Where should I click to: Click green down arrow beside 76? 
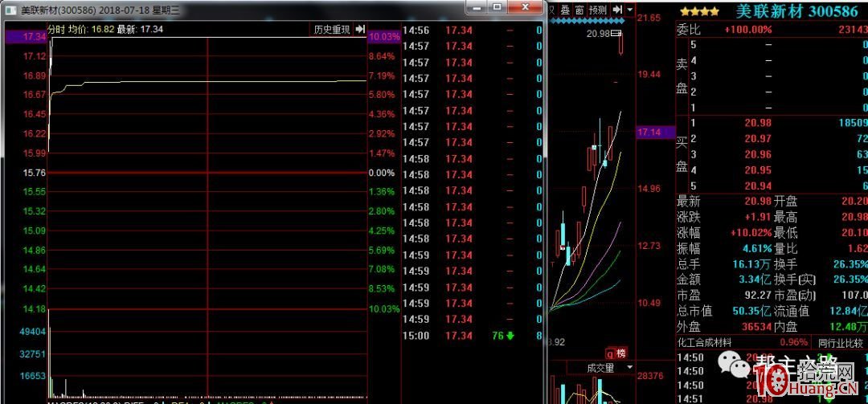510,336
